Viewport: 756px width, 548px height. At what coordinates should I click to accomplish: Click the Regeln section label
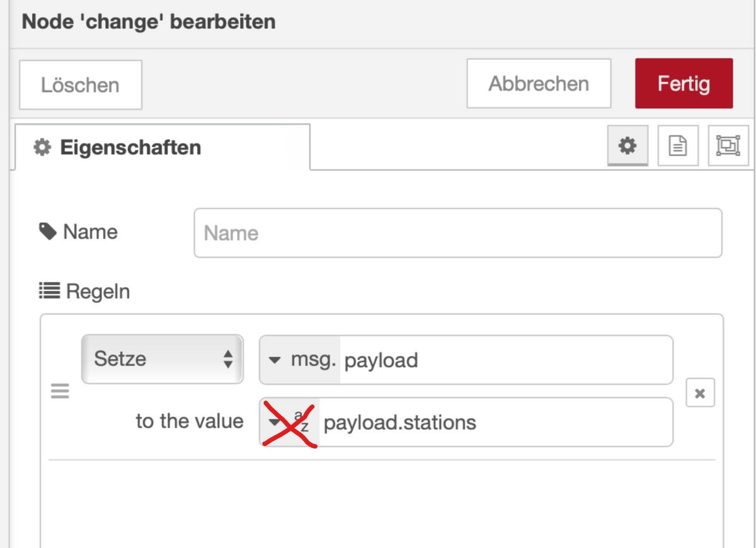(98, 292)
